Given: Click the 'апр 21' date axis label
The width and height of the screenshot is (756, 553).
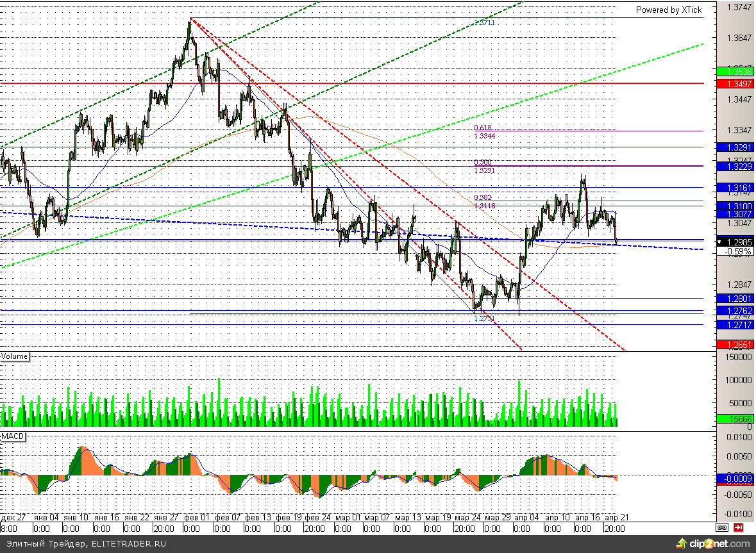Looking at the screenshot, I should tap(617, 517).
